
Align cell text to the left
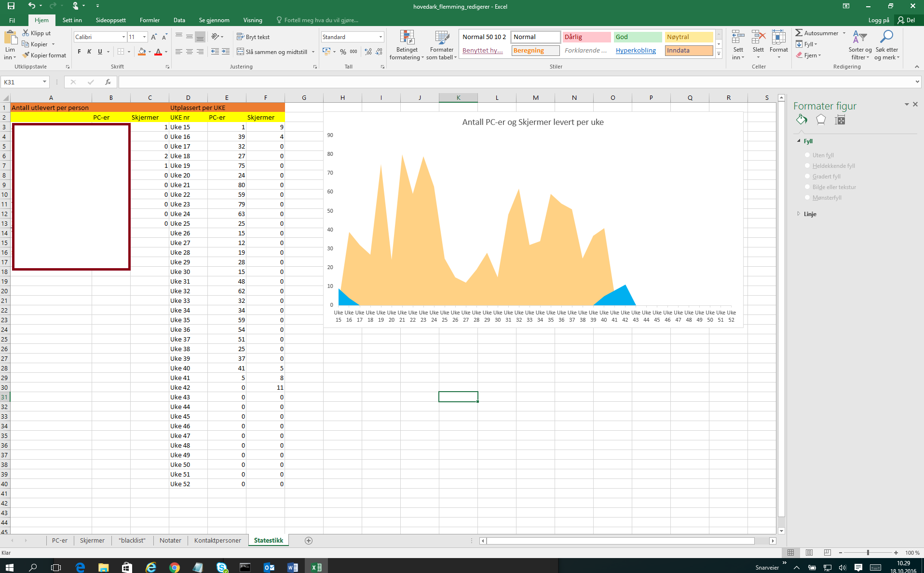point(179,52)
